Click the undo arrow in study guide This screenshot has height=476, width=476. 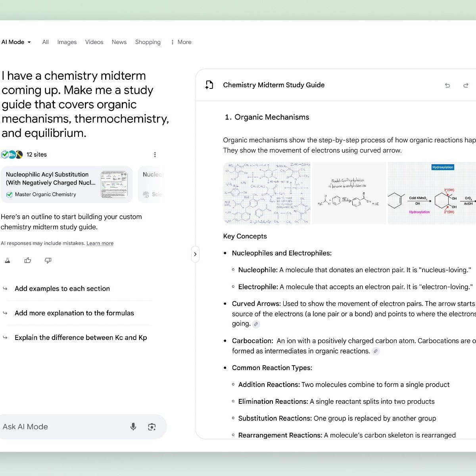point(447,85)
